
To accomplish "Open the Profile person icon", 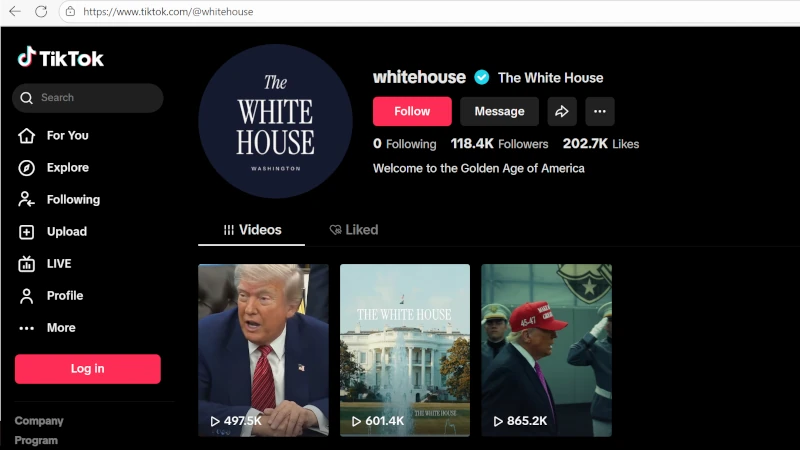I will pyautogui.click(x=27, y=296).
